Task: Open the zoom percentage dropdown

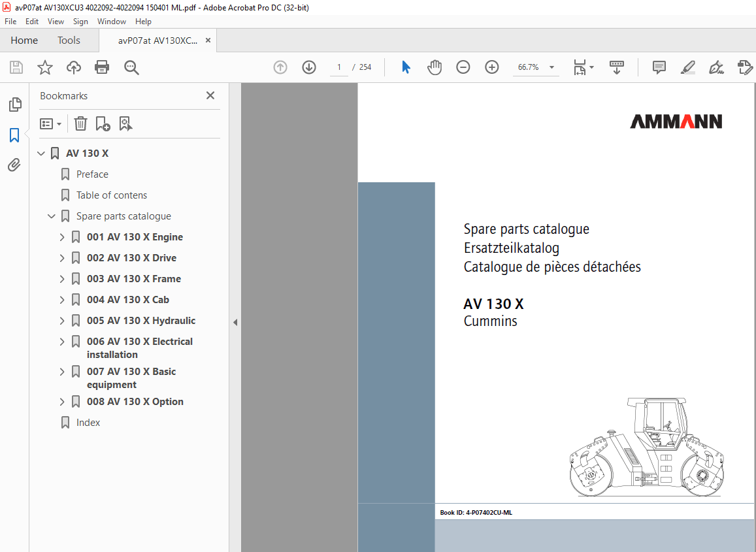Action: (551, 67)
